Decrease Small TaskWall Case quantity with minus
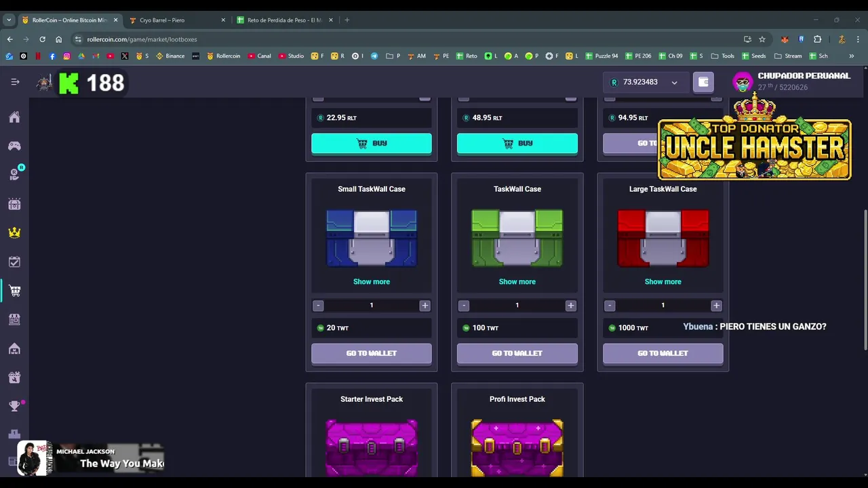This screenshot has height=488, width=868. pyautogui.click(x=318, y=306)
